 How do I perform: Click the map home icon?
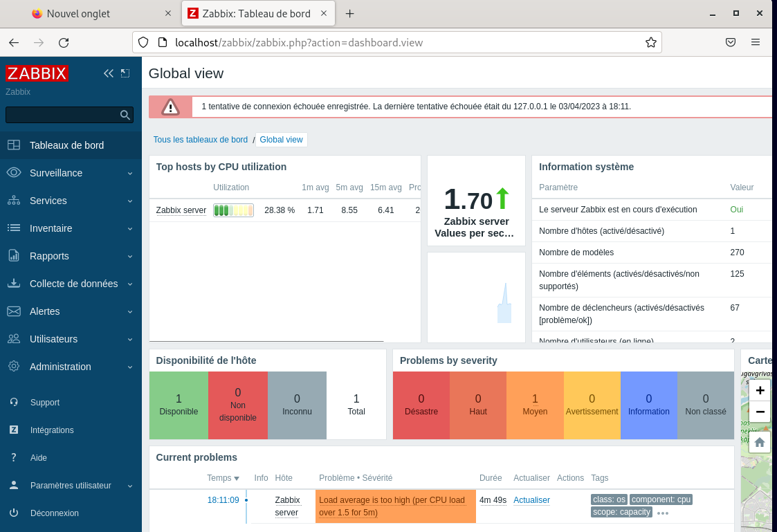pyautogui.click(x=760, y=442)
